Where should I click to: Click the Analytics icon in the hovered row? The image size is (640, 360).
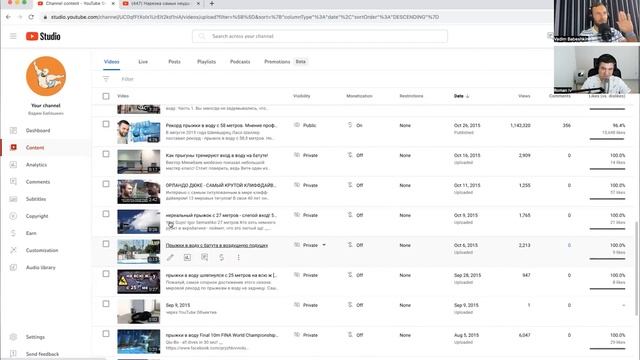tap(187, 257)
